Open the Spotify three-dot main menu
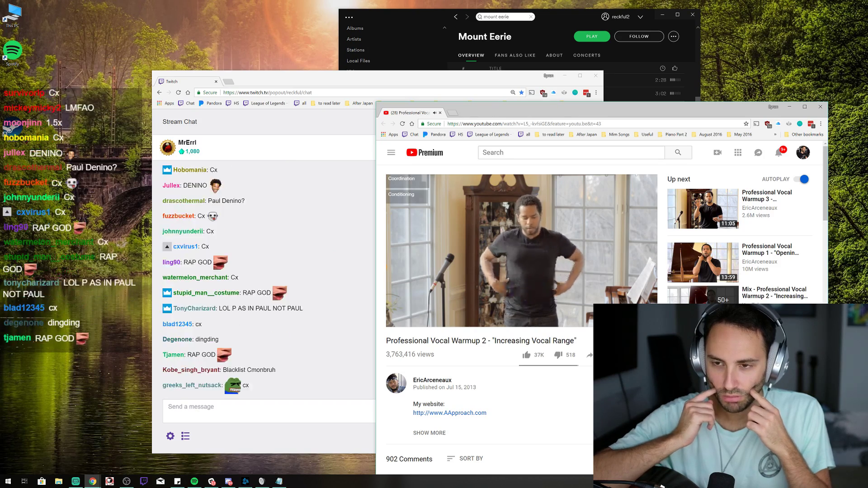Viewport: 868px width, 488px height. [349, 17]
